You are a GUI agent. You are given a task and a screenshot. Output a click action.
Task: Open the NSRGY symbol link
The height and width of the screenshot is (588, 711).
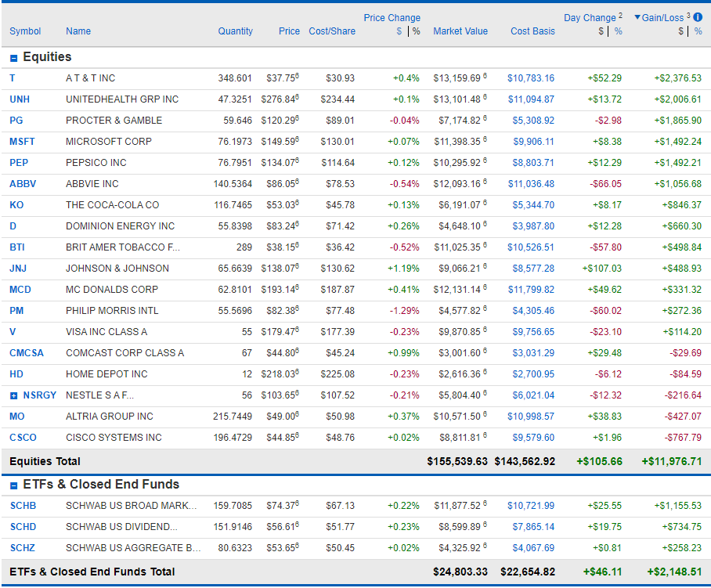pyautogui.click(x=39, y=395)
